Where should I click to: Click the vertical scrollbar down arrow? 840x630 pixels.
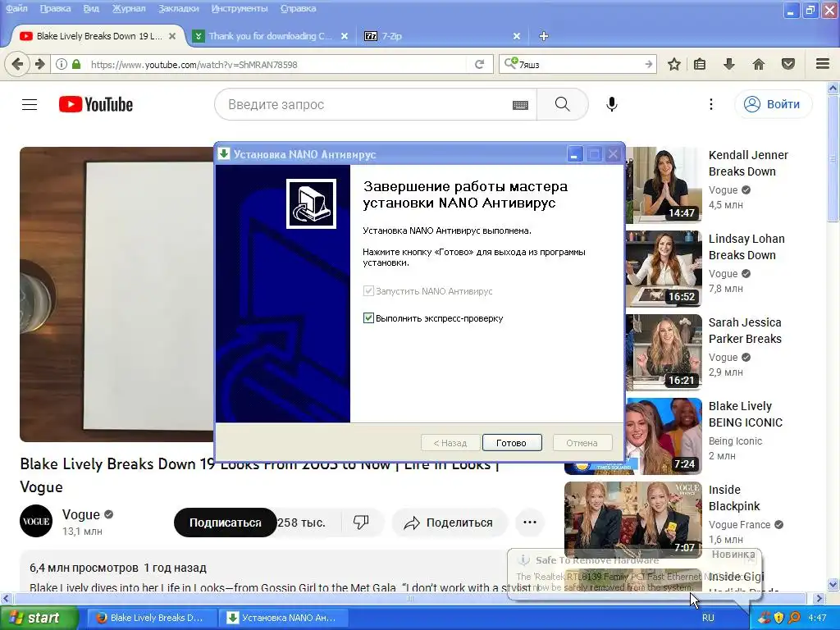click(833, 584)
